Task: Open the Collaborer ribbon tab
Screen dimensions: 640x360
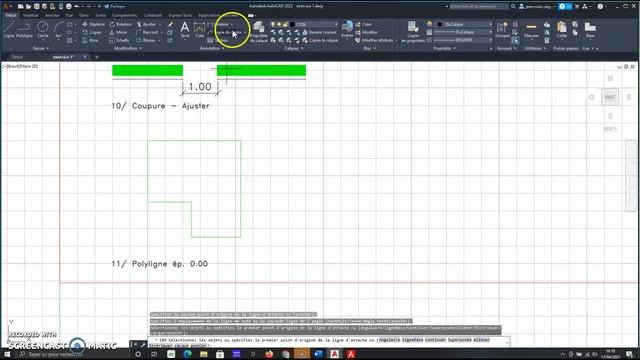Action: pos(153,15)
